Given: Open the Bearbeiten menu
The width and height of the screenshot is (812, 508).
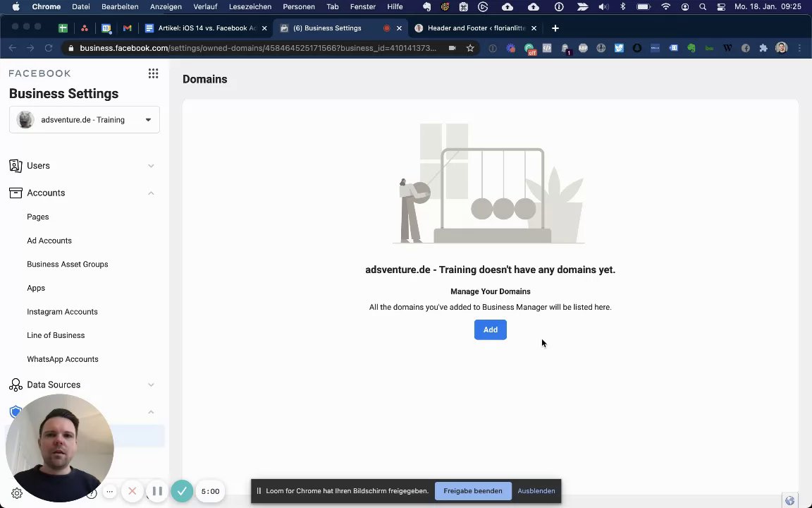Looking at the screenshot, I should tap(120, 7).
